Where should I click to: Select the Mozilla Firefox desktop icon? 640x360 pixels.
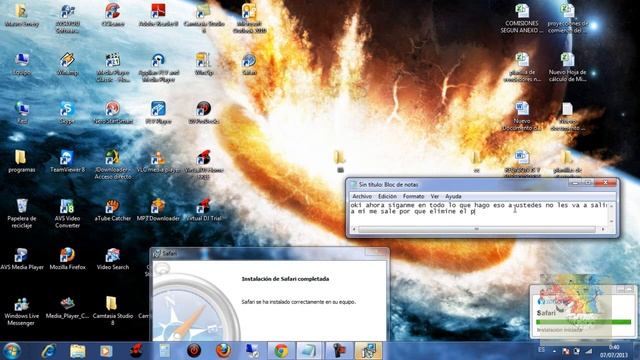[x=67, y=258]
